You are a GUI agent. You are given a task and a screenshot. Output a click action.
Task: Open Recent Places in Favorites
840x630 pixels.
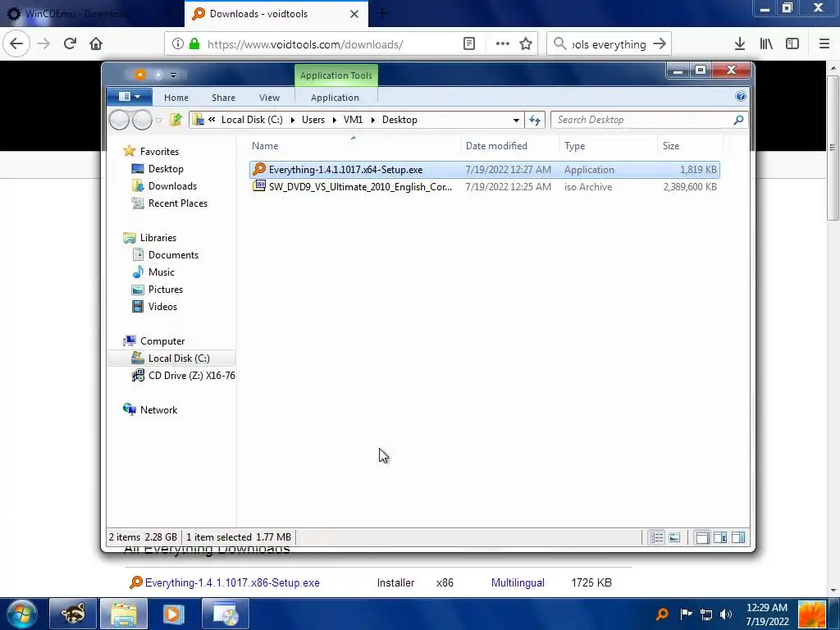[177, 203]
